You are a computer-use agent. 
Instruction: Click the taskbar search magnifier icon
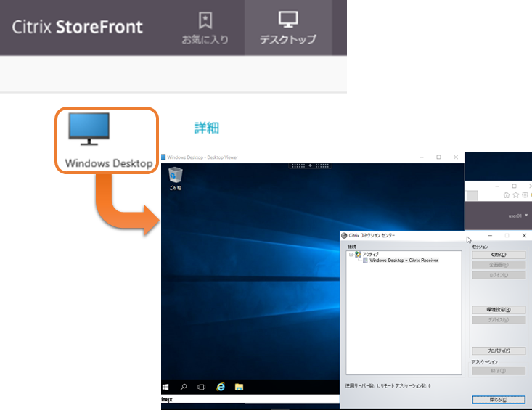click(x=184, y=387)
